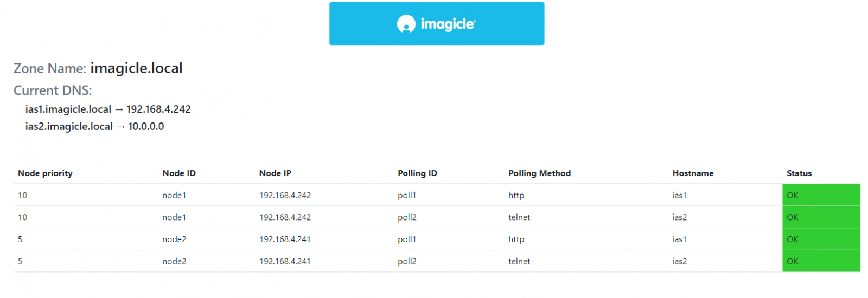Screen dimensions: 868x298
Task: Click the Node IP column header
Action: click(275, 173)
